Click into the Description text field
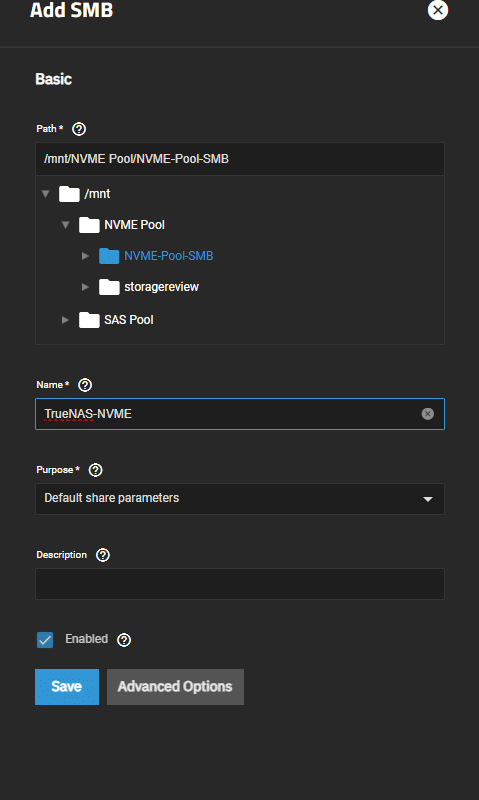 (240, 584)
